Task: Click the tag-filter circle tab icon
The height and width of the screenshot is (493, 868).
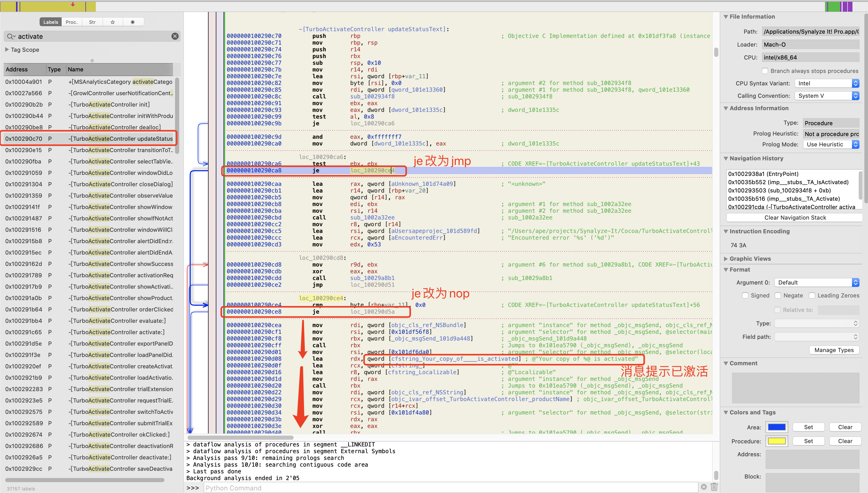Action: pos(133,22)
